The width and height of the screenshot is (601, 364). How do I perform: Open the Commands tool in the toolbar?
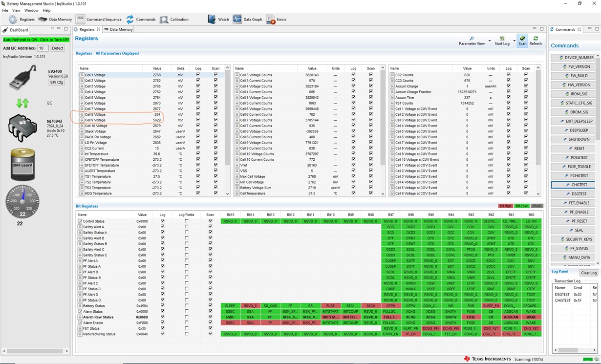tap(141, 20)
